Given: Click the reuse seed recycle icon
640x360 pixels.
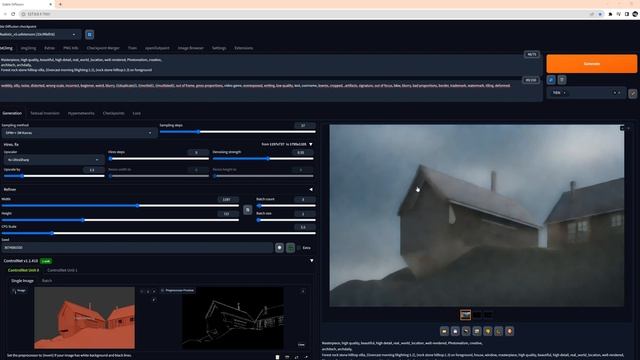Looking at the screenshot, I should 290,248.
